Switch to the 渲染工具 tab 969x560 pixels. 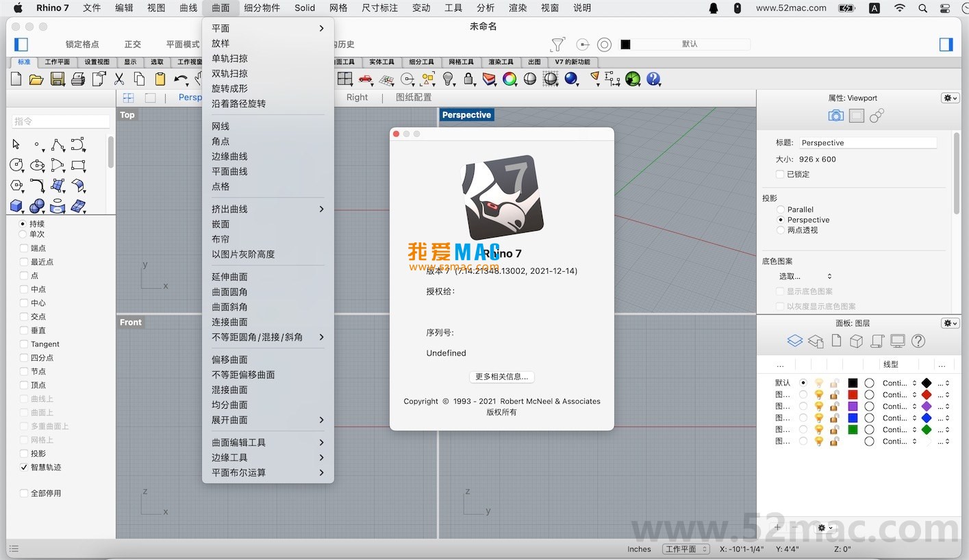point(502,62)
